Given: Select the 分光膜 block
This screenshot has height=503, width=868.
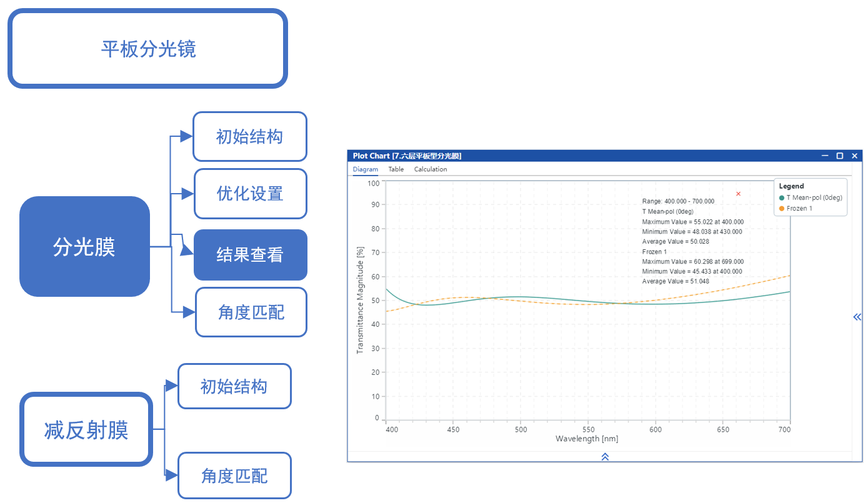Looking at the screenshot, I should (x=84, y=247).
